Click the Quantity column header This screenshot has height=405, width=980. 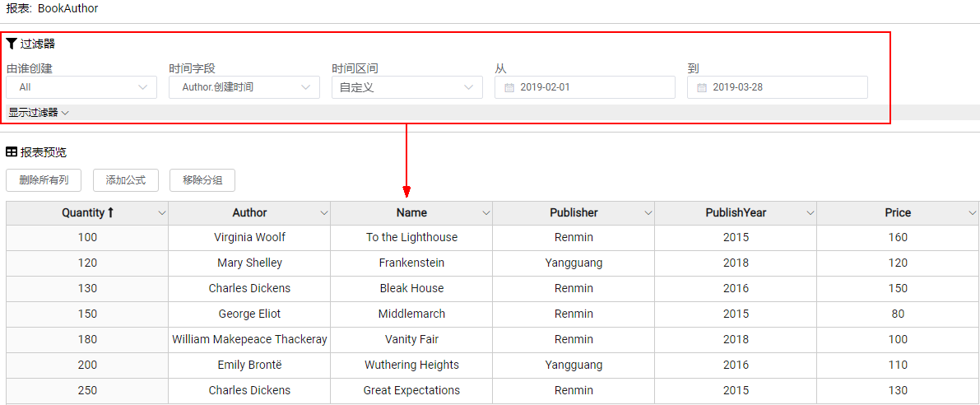pyautogui.click(x=87, y=212)
